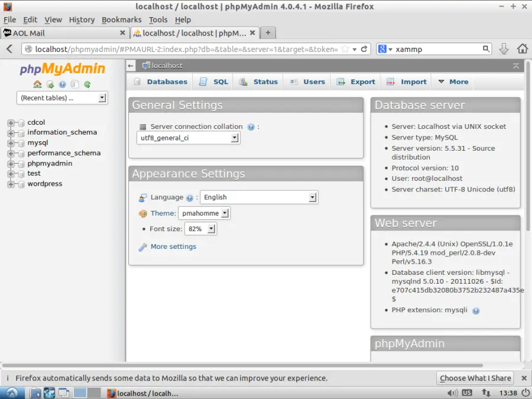The width and height of the screenshot is (532, 399).
Task: Open the utf8_general_ci collation dropdown
Action: 189,138
